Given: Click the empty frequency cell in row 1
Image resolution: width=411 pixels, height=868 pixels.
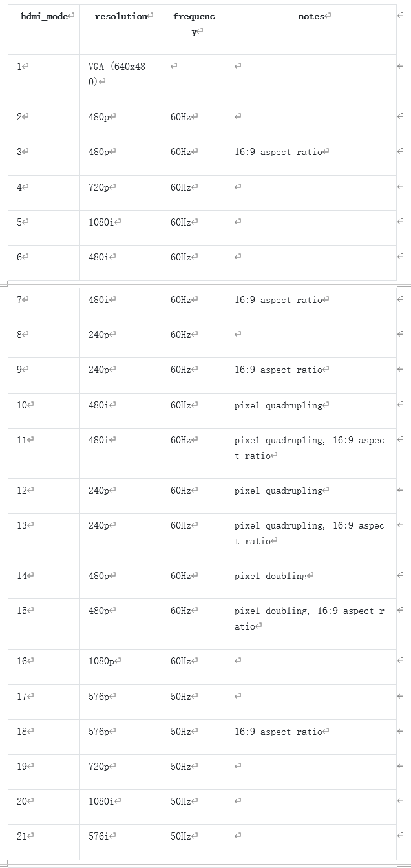Looking at the screenshot, I should [x=194, y=80].
